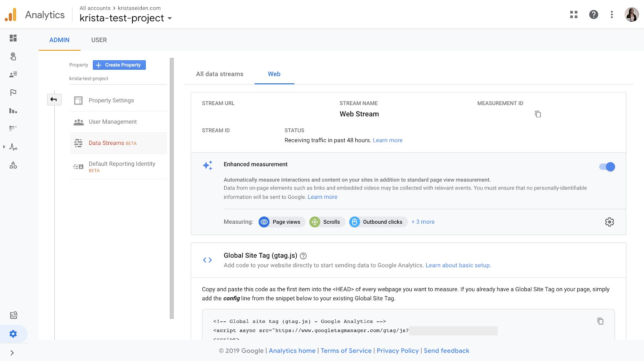
Task: Open Analytics home footer link
Action: 292,351
